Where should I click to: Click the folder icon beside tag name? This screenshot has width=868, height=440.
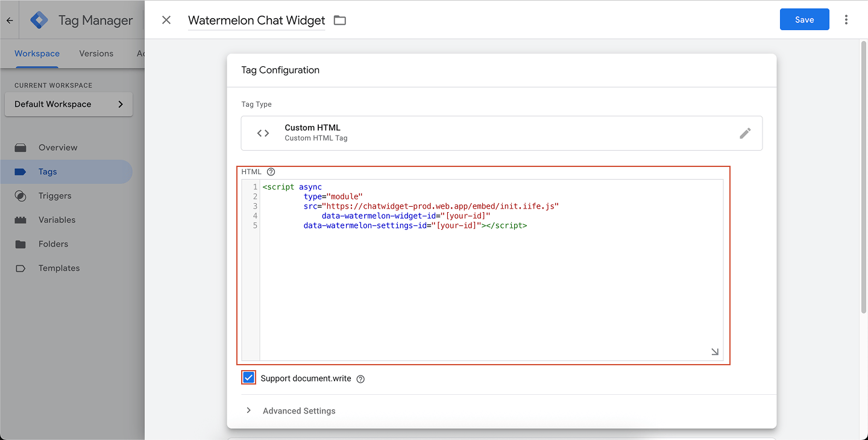pos(340,20)
